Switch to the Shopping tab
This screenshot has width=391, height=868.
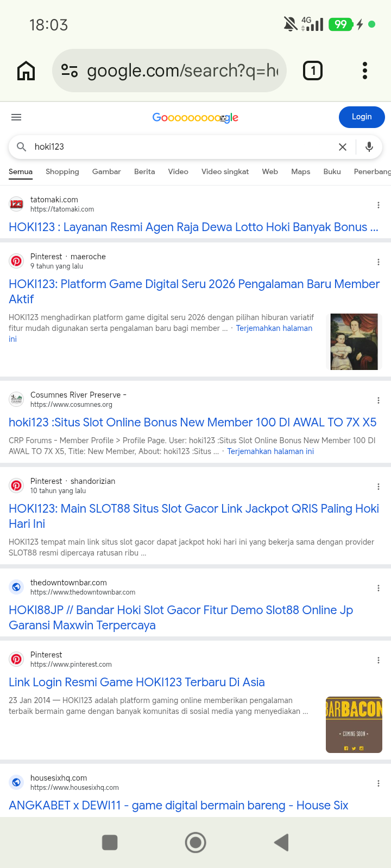tap(62, 171)
